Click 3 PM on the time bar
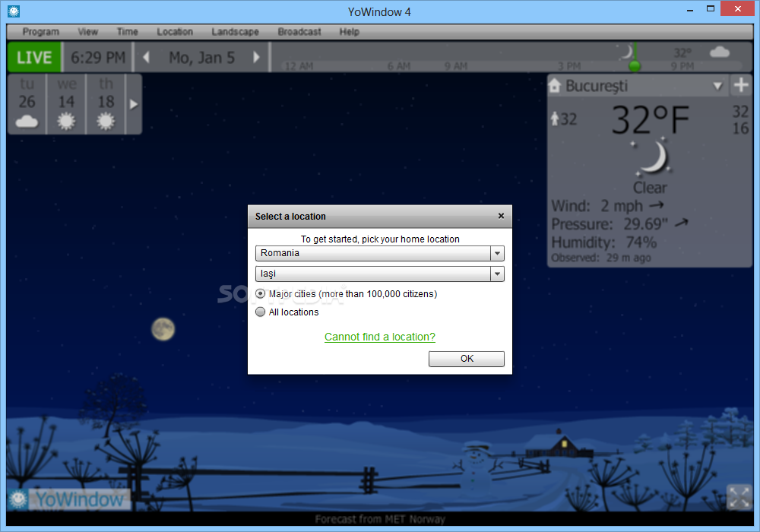This screenshot has height=532, width=760. tap(569, 66)
